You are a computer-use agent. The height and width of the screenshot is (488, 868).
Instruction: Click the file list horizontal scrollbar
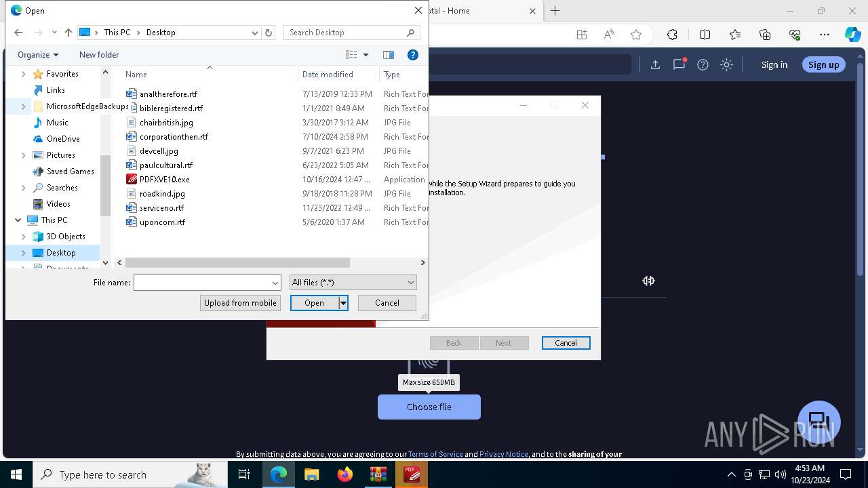pos(237,262)
